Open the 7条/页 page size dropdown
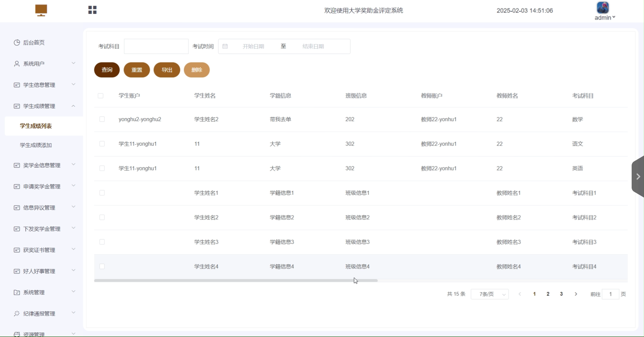 490,294
